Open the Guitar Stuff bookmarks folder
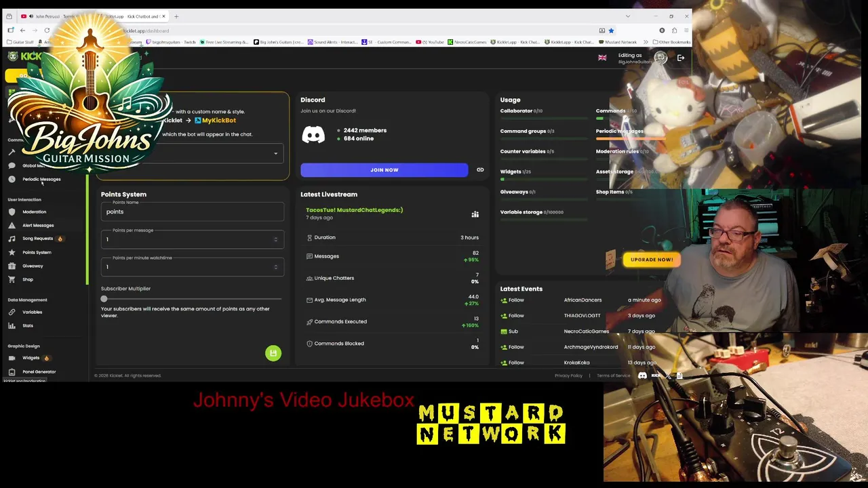The width and height of the screenshot is (868, 488). coord(20,42)
